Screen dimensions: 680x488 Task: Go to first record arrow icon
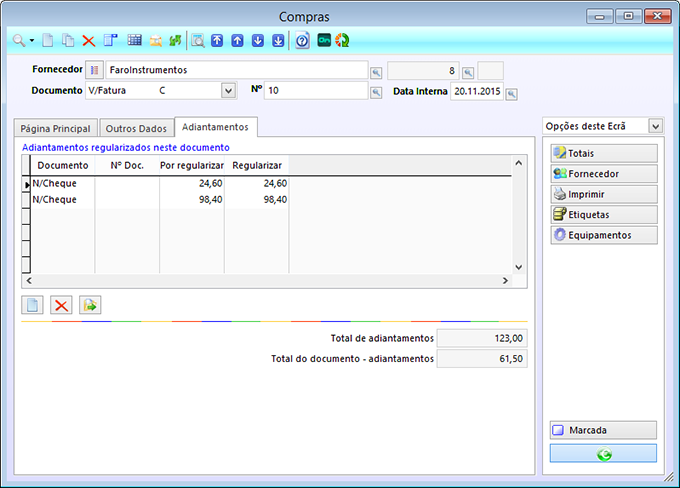pyautogui.click(x=217, y=41)
